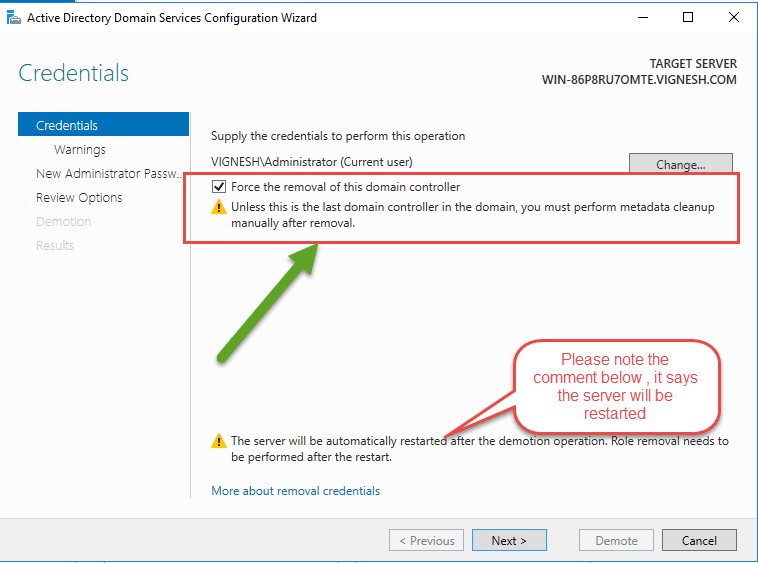Click warning icon beside metadata cleanup message
Screen dimensions: 758x563
tap(218, 208)
